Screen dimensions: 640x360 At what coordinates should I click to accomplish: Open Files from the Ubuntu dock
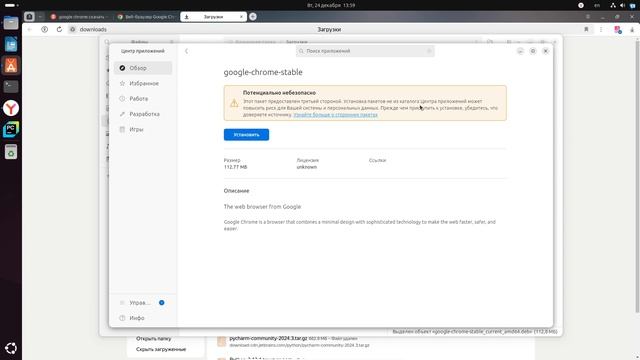click(x=11, y=23)
